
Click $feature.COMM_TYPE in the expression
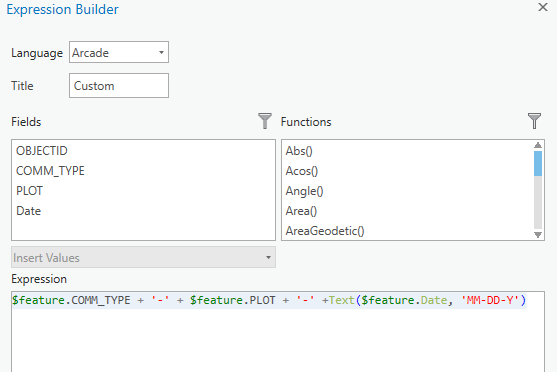click(x=71, y=300)
